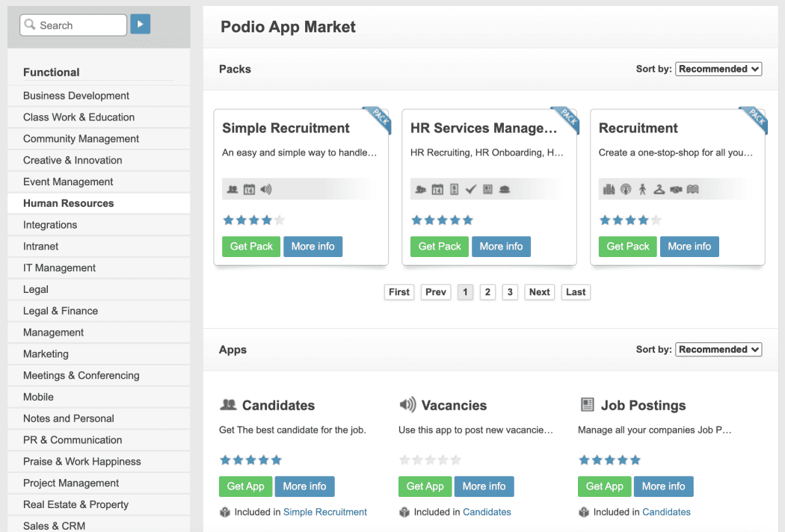Click the megaphone icon beside Vacancies
The height and width of the screenshot is (532, 785).
click(x=408, y=405)
